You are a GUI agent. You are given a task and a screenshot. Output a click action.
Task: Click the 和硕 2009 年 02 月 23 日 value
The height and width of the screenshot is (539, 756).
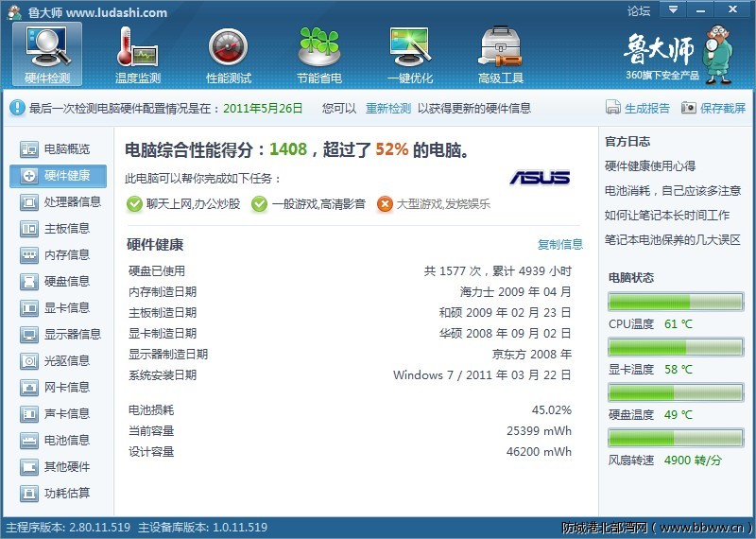506,313
